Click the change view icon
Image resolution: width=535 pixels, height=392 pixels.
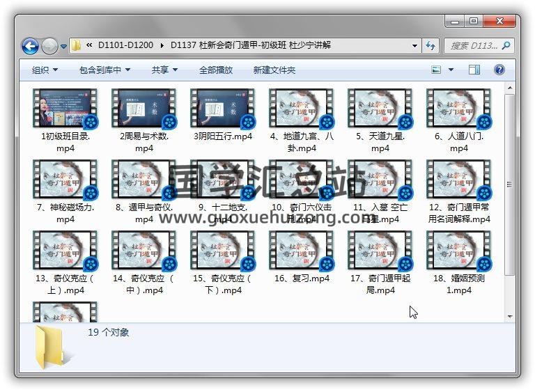436,70
